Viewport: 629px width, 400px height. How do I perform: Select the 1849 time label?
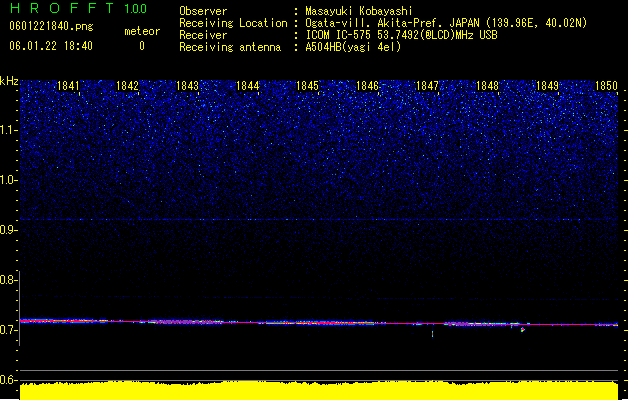pyautogui.click(x=547, y=86)
